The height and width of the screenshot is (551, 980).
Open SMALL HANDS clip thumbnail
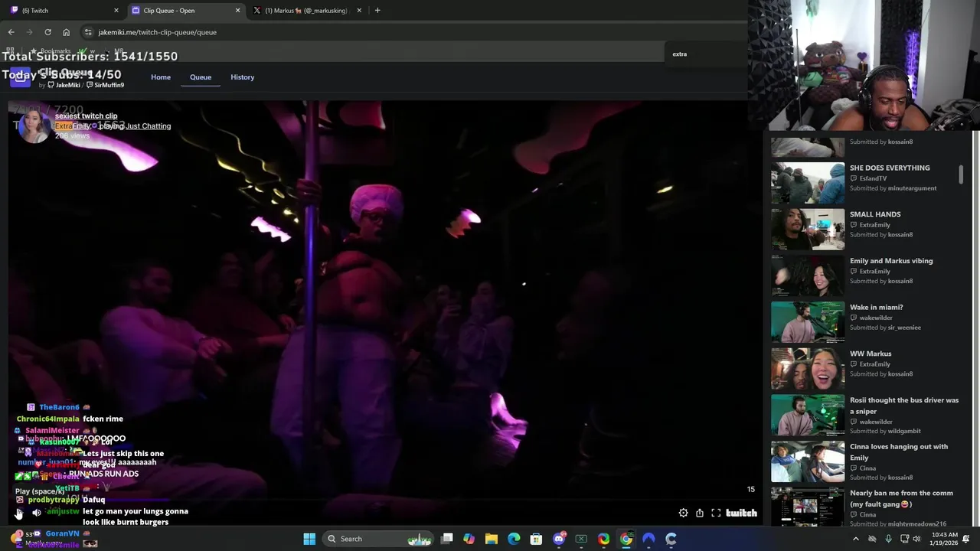coord(808,229)
